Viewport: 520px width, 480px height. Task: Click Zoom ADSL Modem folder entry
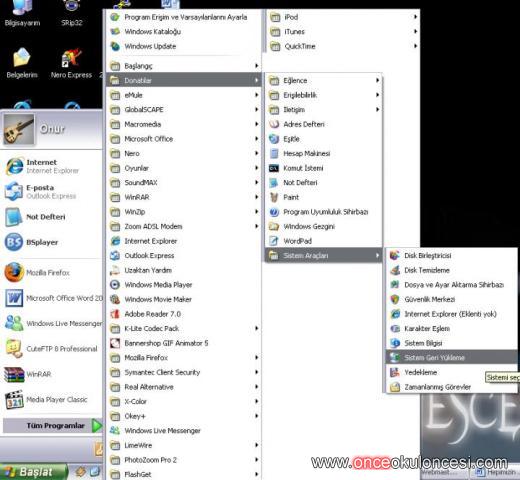[184, 226]
